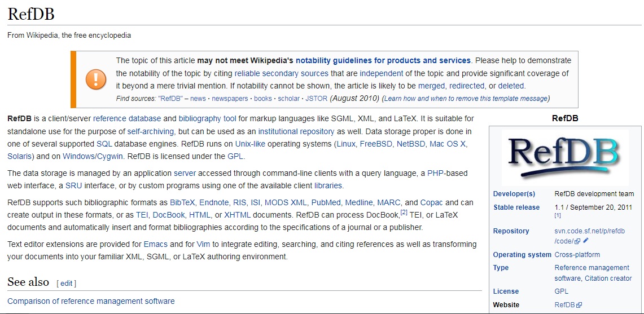This screenshot has width=644, height=314.
Task: Open the GPL link in infobox License row
Action: coord(562,291)
